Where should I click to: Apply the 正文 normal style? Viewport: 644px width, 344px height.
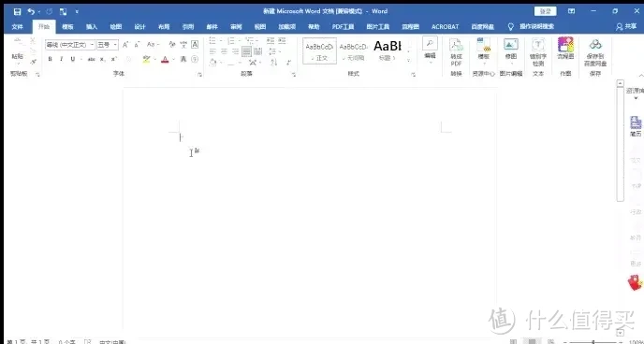319,50
